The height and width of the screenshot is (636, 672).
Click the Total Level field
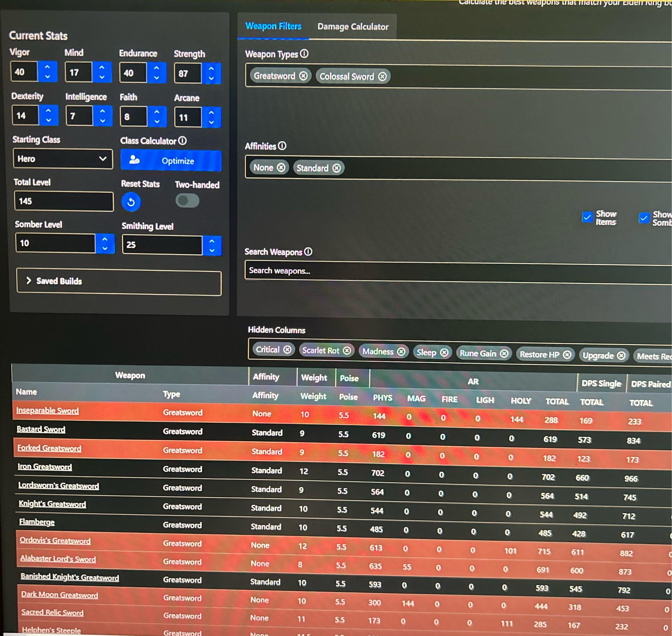pos(64,201)
